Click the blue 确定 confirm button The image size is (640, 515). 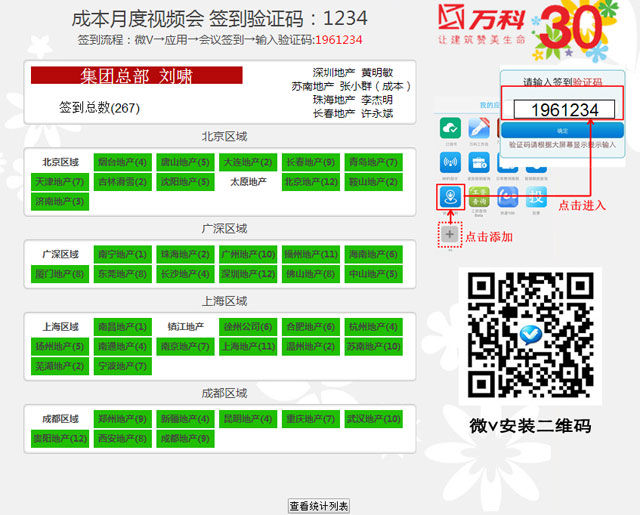pyautogui.click(x=562, y=130)
